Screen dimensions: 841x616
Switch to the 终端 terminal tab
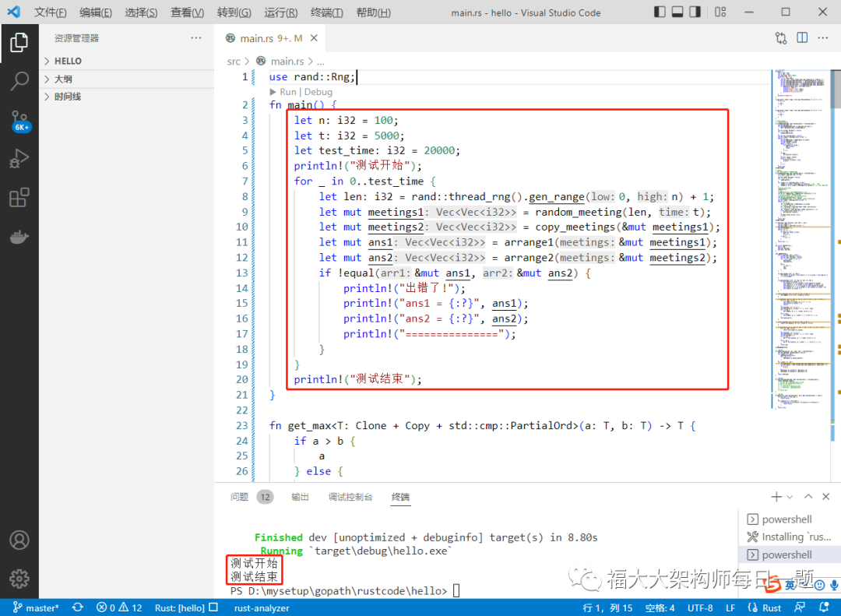point(401,497)
